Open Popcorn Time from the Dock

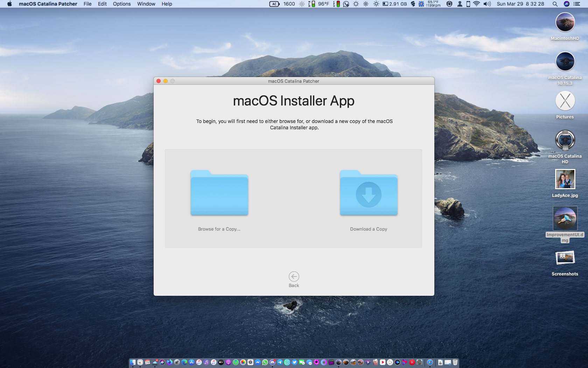click(x=376, y=362)
